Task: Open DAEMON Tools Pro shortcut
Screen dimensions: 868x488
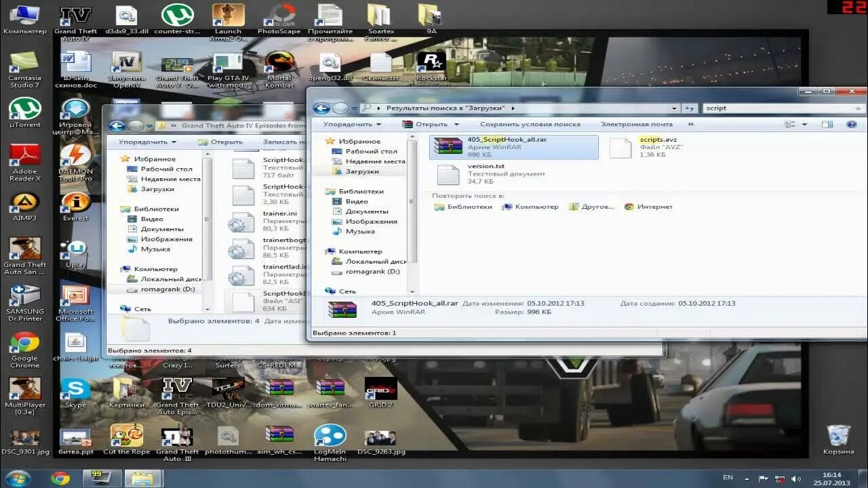Action: 75,163
